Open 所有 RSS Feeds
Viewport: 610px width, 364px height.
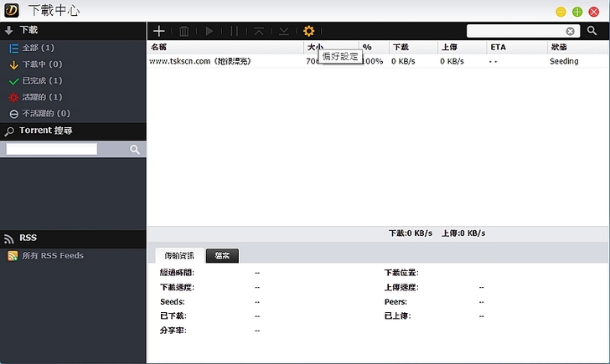coord(52,255)
